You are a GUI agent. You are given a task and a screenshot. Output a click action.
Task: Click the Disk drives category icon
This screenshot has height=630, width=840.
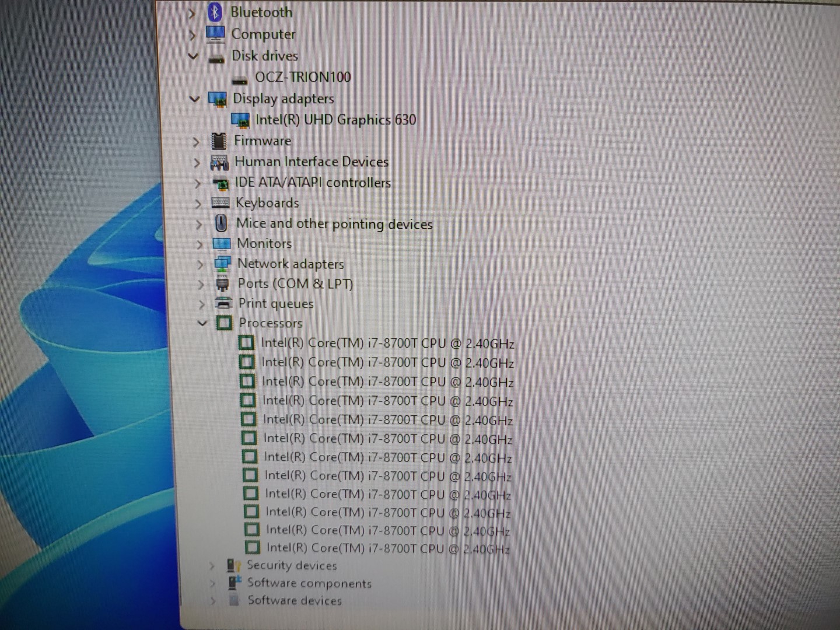click(x=216, y=58)
